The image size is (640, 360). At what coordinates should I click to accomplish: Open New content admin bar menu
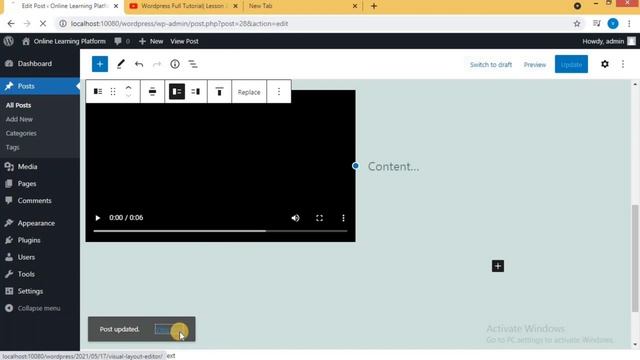click(x=151, y=41)
